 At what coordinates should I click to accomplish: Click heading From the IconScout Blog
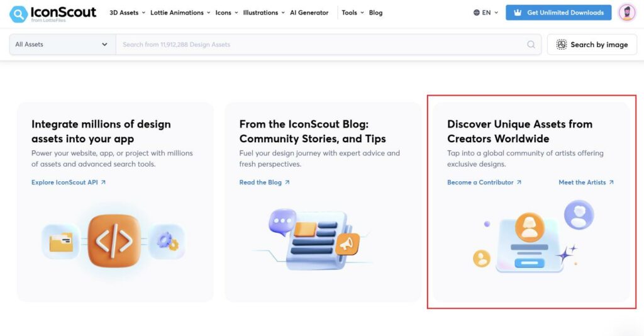(313, 132)
